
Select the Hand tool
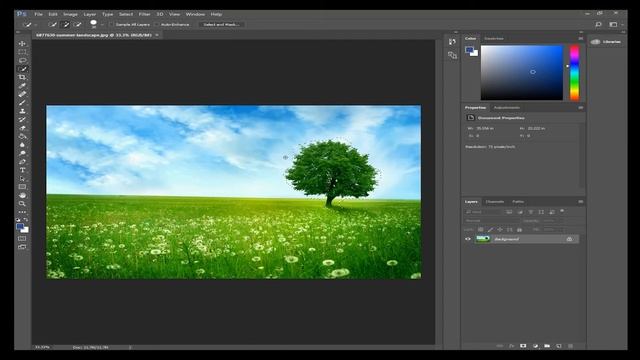coord(22,196)
